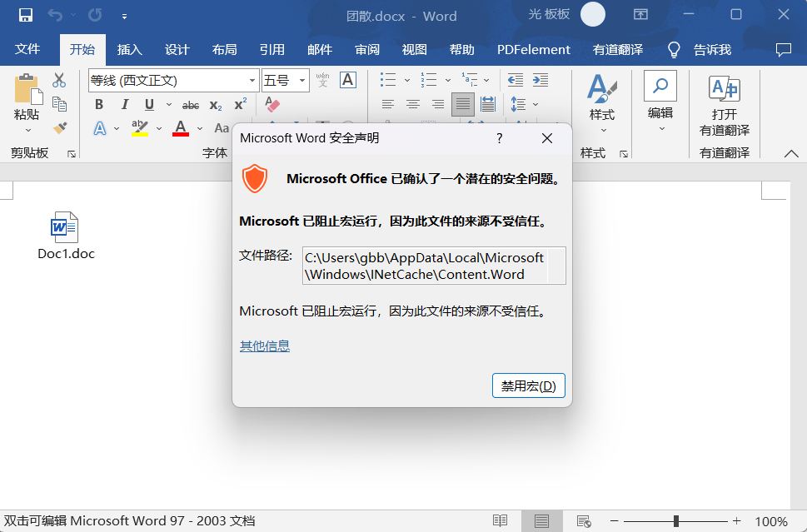Switch to the 引用 tab
Screen dimensions: 807x532
271,49
